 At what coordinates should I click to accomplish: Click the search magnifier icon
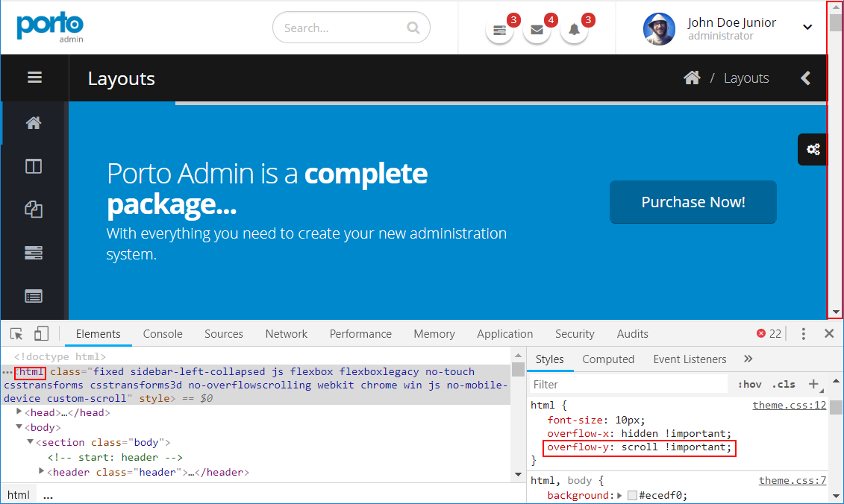(x=413, y=28)
